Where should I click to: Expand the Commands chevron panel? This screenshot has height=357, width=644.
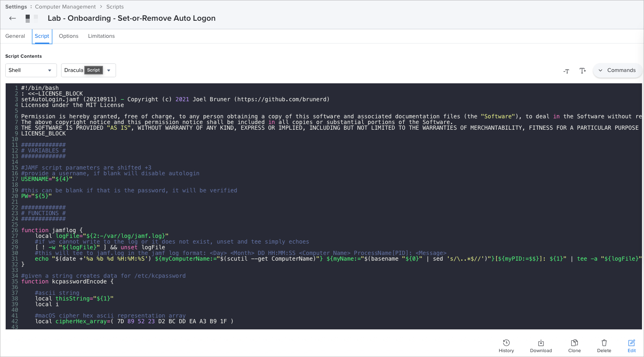617,70
